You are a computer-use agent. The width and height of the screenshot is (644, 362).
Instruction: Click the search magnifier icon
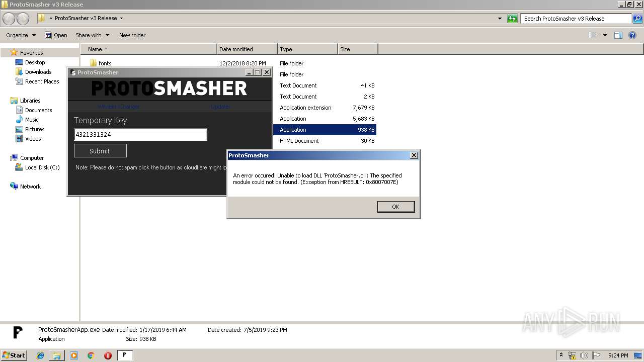pyautogui.click(x=637, y=19)
